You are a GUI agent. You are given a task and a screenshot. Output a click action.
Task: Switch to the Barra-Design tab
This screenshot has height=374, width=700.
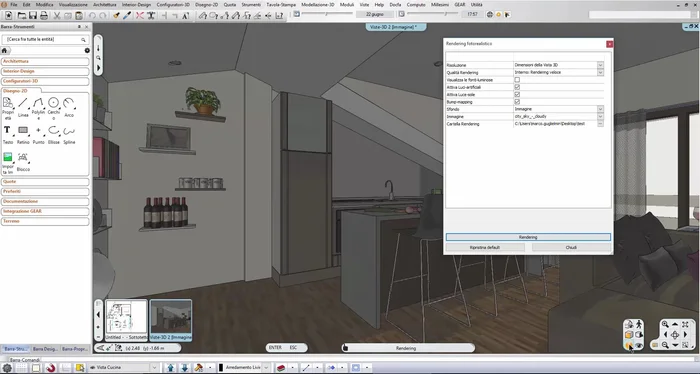[x=45, y=349]
